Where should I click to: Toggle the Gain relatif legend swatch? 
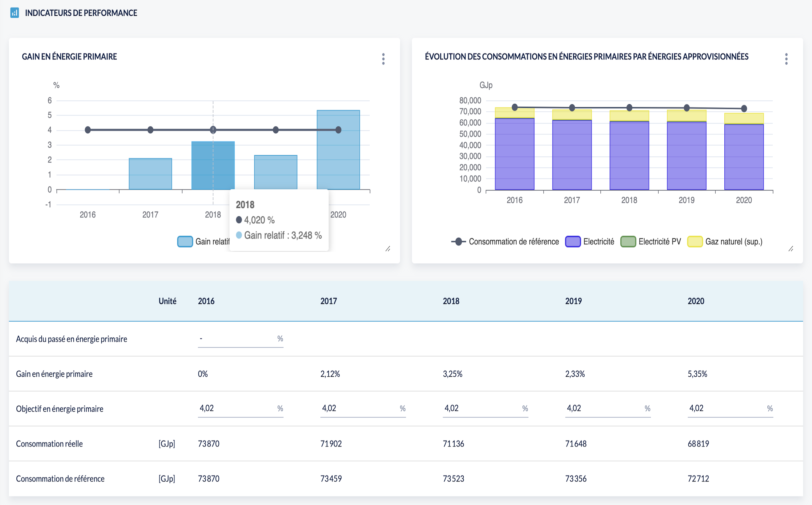pyautogui.click(x=185, y=242)
